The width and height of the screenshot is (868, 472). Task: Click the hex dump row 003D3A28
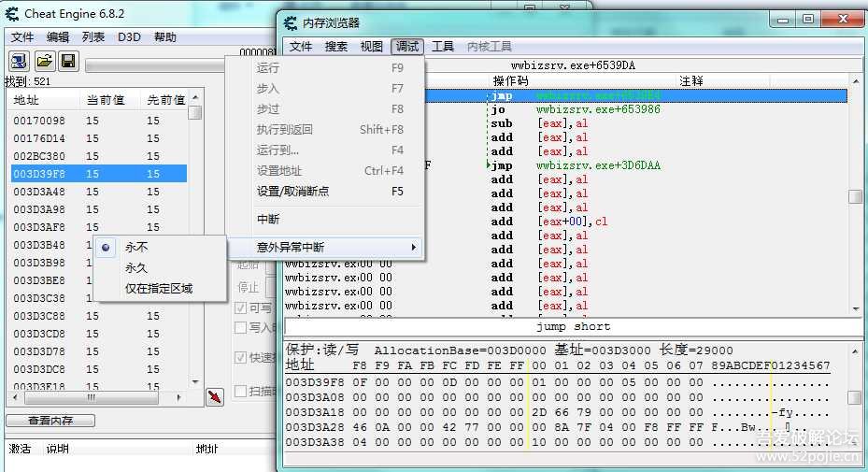tap(558, 427)
